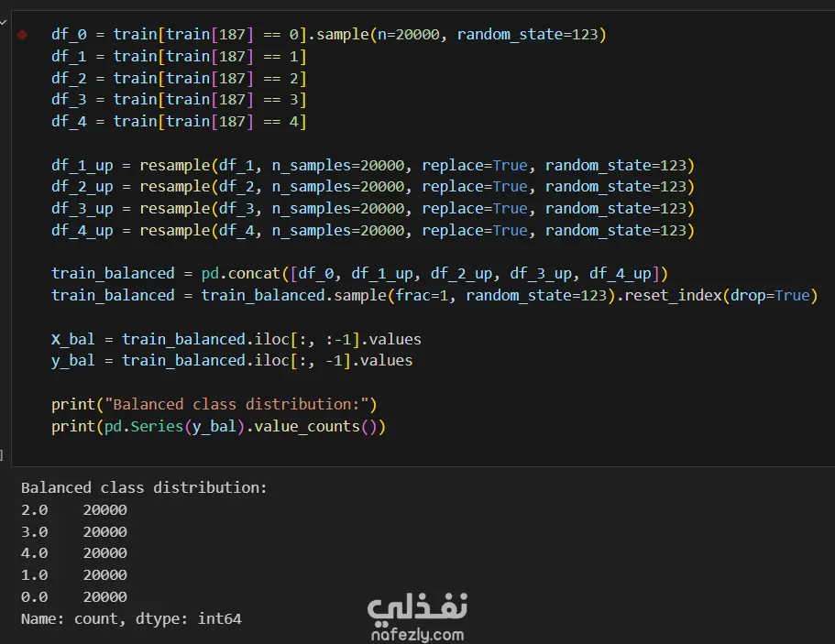Click the print "Balanced class distribution:" code line
This screenshot has width=835, height=644.
214,404
